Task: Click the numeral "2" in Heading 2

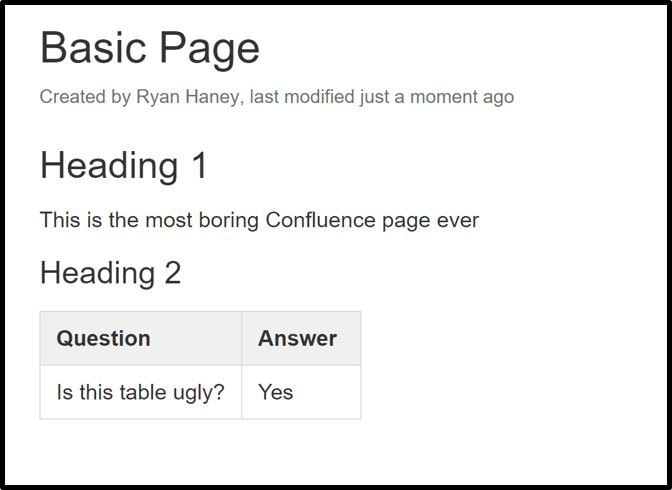Action: [x=173, y=273]
